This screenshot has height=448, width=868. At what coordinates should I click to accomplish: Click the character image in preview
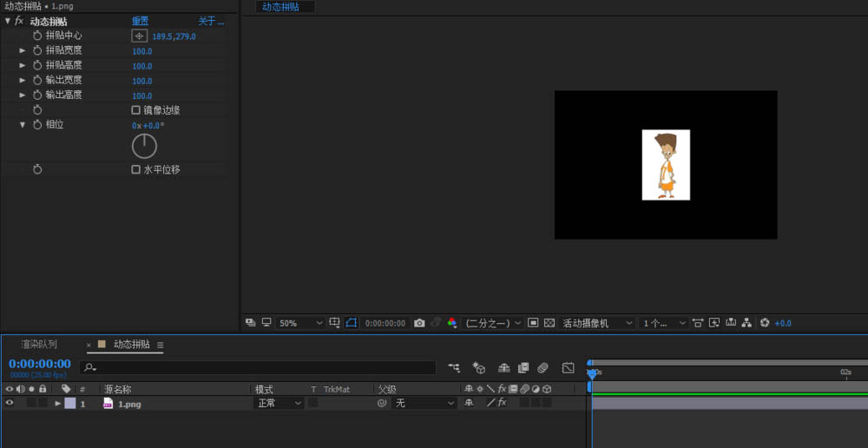(666, 165)
